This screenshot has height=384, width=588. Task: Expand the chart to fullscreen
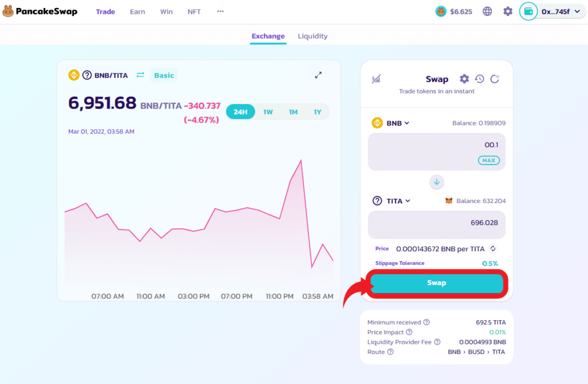pyautogui.click(x=318, y=75)
